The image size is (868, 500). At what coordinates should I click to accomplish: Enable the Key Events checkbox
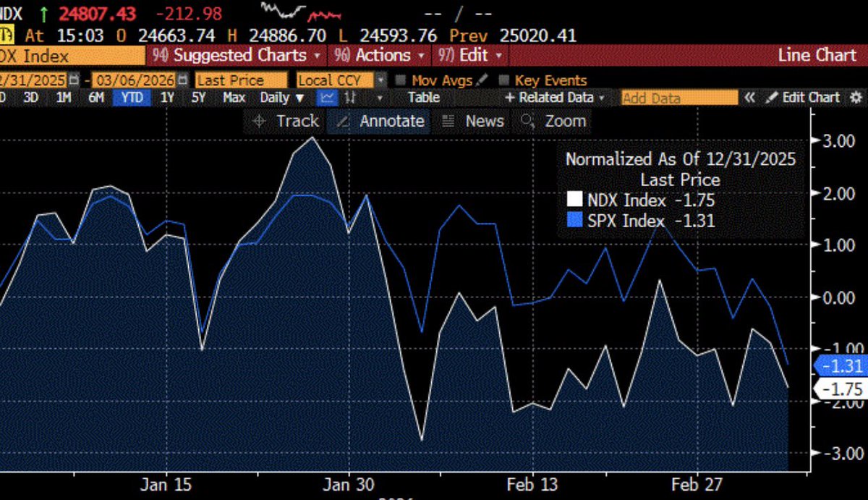pyautogui.click(x=503, y=80)
